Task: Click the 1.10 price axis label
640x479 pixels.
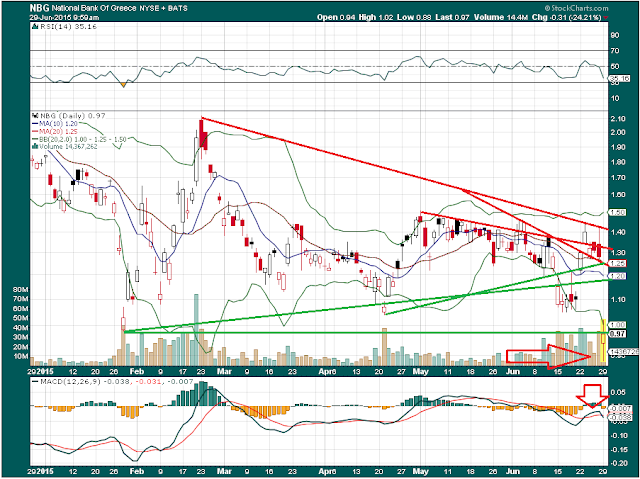Action: coord(617,299)
